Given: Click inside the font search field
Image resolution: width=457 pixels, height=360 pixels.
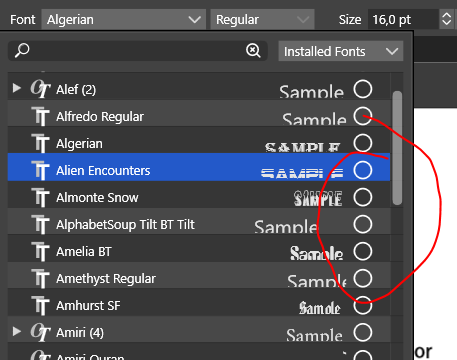Looking at the screenshot, I should pyautogui.click(x=138, y=51).
